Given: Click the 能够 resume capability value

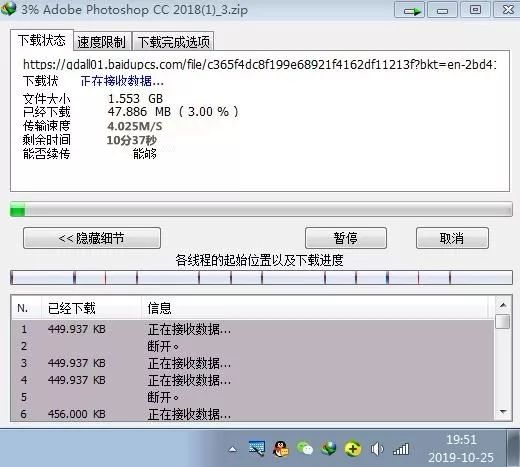Looking at the screenshot, I should [x=145, y=154].
